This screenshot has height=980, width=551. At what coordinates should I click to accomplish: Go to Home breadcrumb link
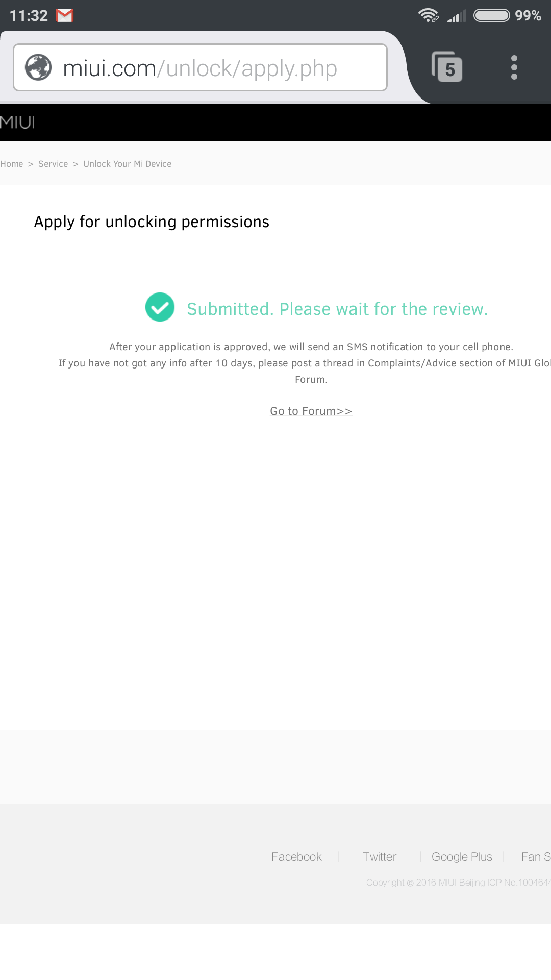pyautogui.click(x=12, y=164)
